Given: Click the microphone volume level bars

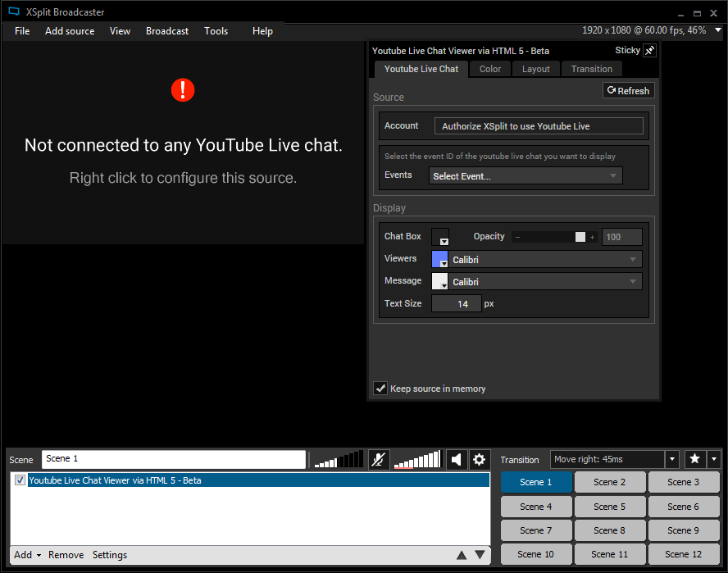Looking at the screenshot, I should point(339,459).
